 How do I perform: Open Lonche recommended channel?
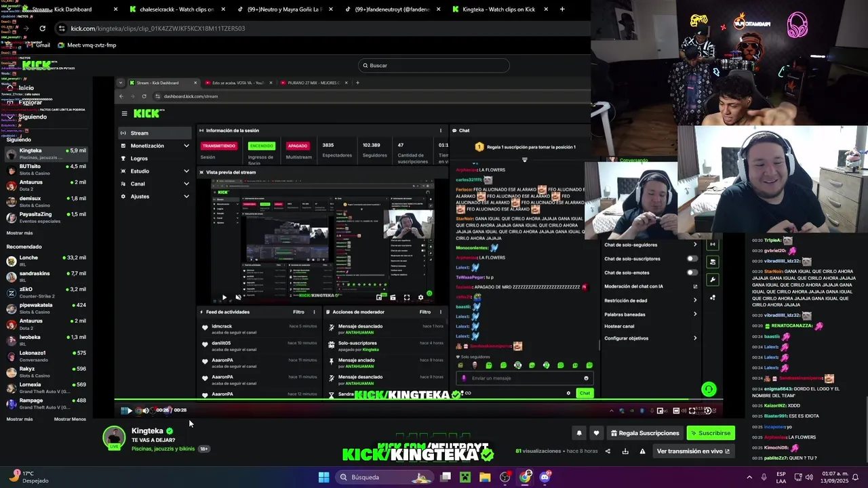tap(46, 261)
